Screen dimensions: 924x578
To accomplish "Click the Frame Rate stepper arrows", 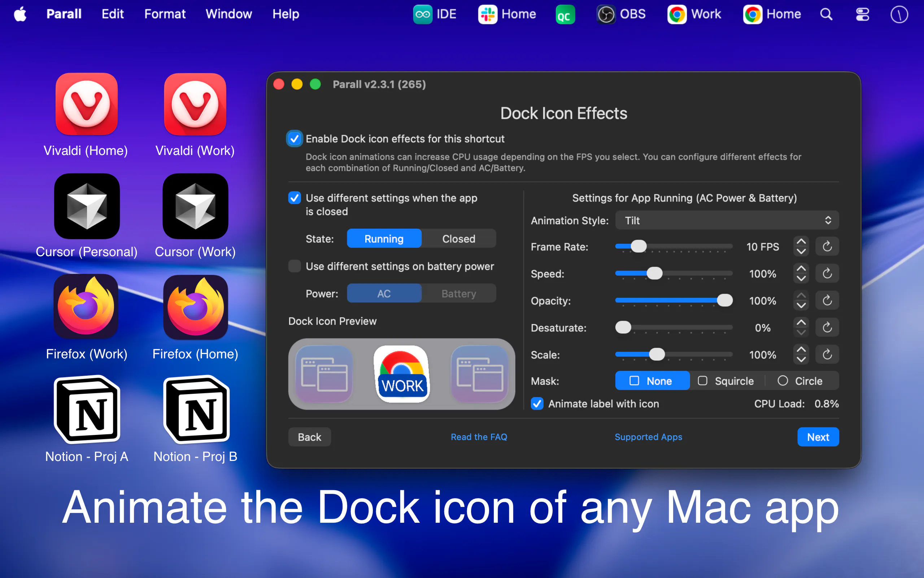I will [x=801, y=247].
